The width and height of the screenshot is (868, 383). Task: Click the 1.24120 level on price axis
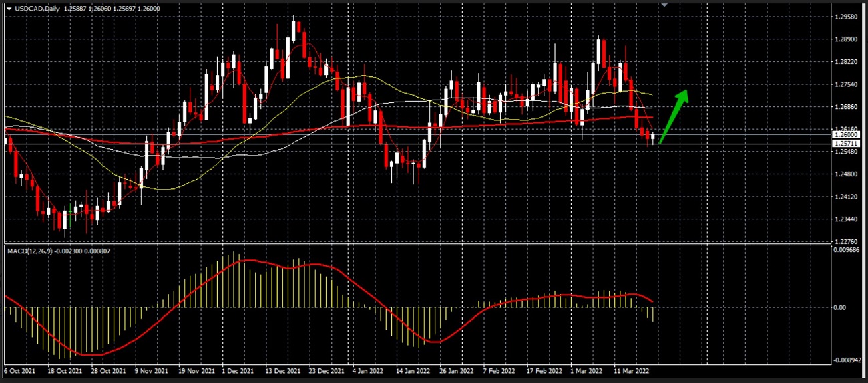846,197
